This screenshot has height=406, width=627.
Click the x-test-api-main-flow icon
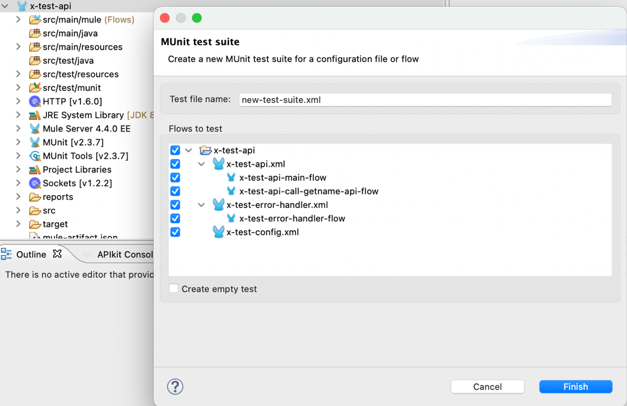point(231,178)
